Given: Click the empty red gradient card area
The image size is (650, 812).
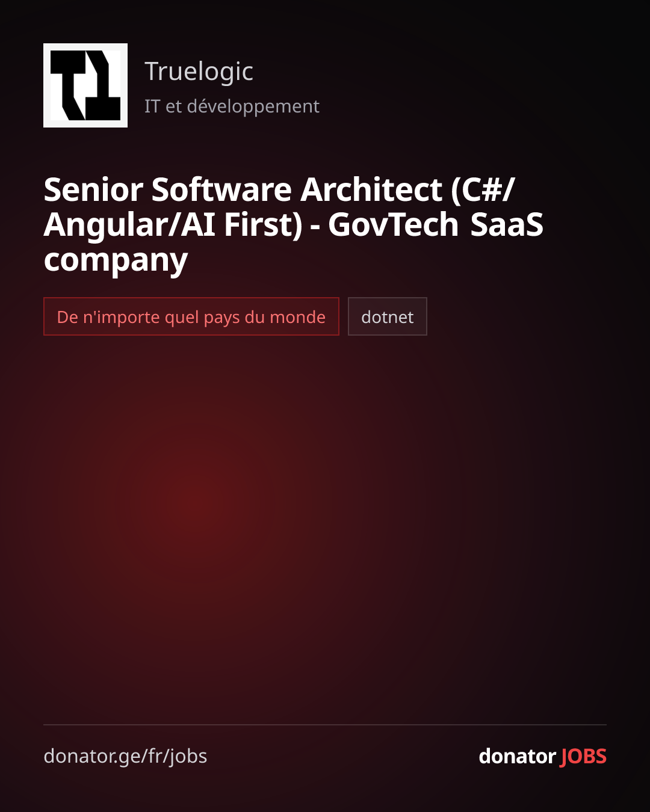Looking at the screenshot, I should [x=325, y=529].
